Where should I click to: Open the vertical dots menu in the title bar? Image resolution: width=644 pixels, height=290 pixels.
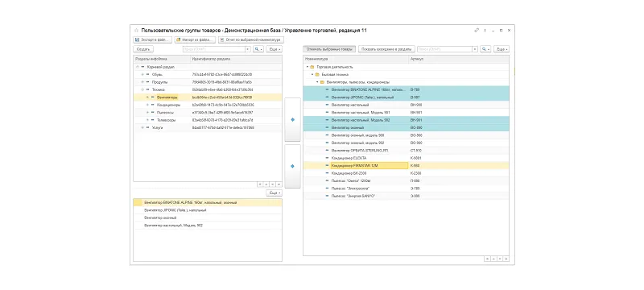[x=485, y=31]
